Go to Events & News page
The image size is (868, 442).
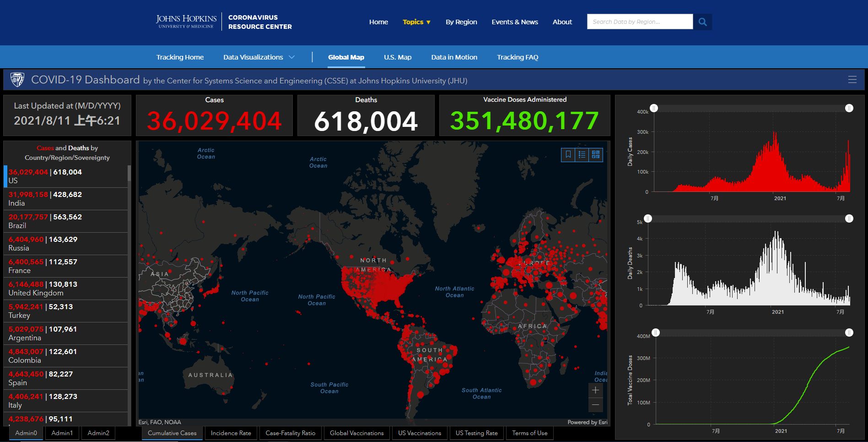click(x=515, y=22)
